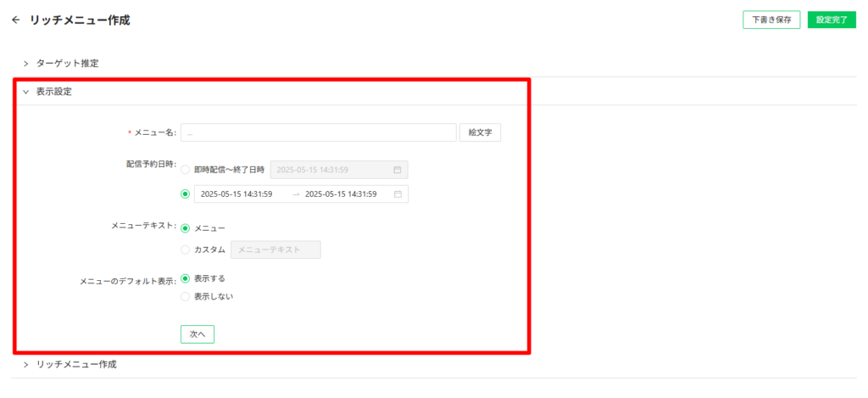Click the disabled end datetime field
868x398 pixels.
coord(339,170)
